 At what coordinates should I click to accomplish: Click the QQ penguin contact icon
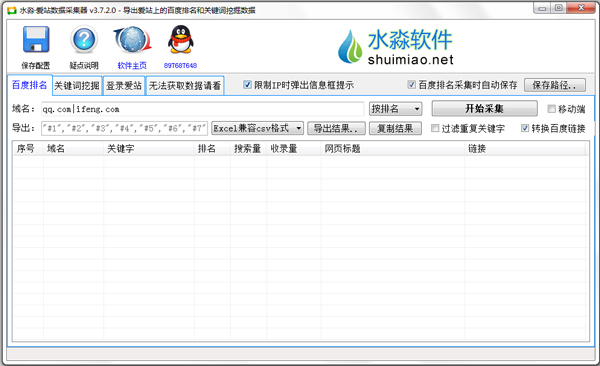click(x=180, y=39)
